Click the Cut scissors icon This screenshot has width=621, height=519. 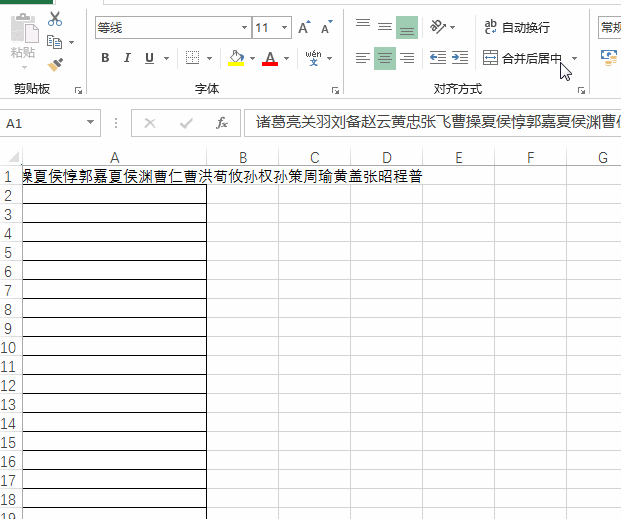click(55, 19)
